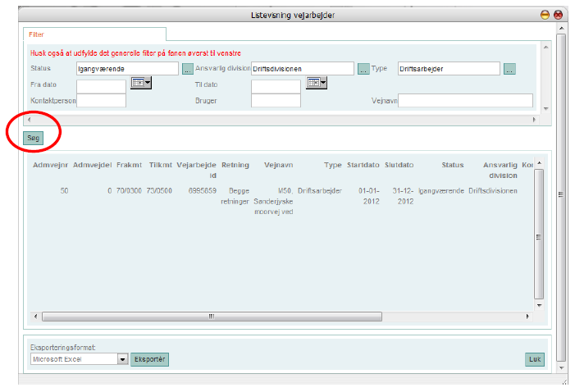This screenshot has width=575, height=392.
Task: Click into the Kontaktperson input field
Action: (x=101, y=101)
